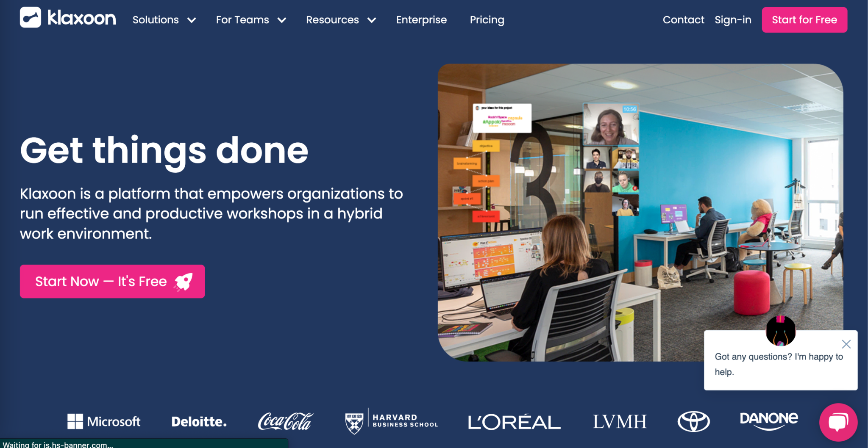
Task: Click the Harvard Business School logo
Action: (x=391, y=420)
